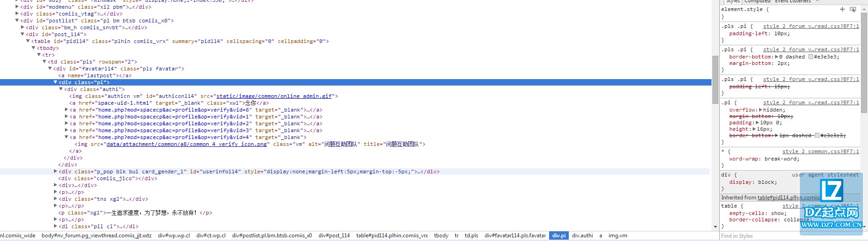Screen dimensions: 868x241
Task: Open stylesheet link for .pi overflow rule
Action: (x=811, y=102)
